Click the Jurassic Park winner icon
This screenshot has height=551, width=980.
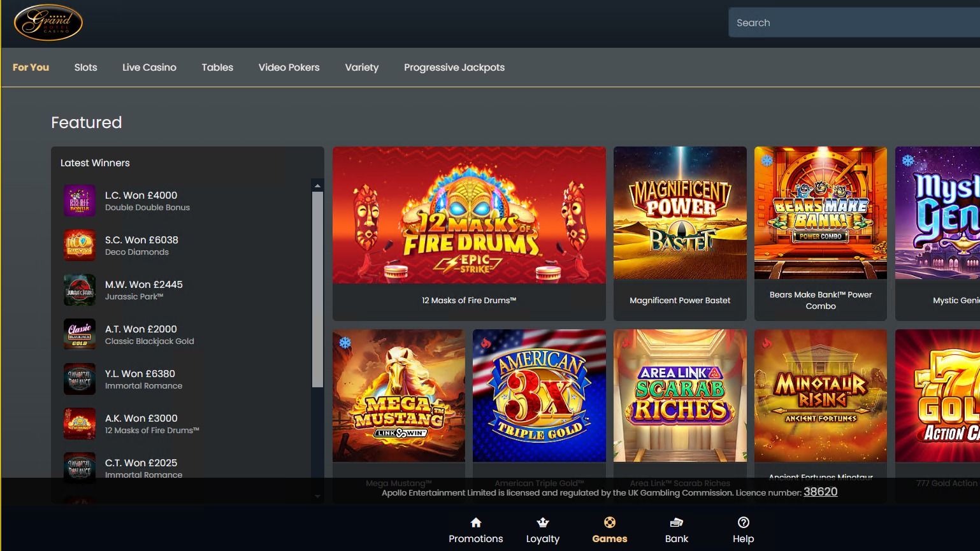coord(80,290)
